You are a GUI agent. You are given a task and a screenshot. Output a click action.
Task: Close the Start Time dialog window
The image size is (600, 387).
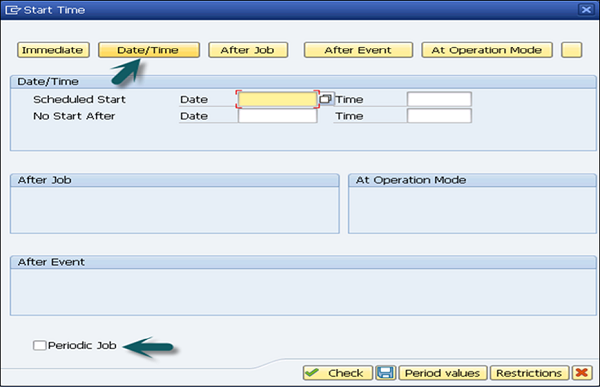pos(586,10)
